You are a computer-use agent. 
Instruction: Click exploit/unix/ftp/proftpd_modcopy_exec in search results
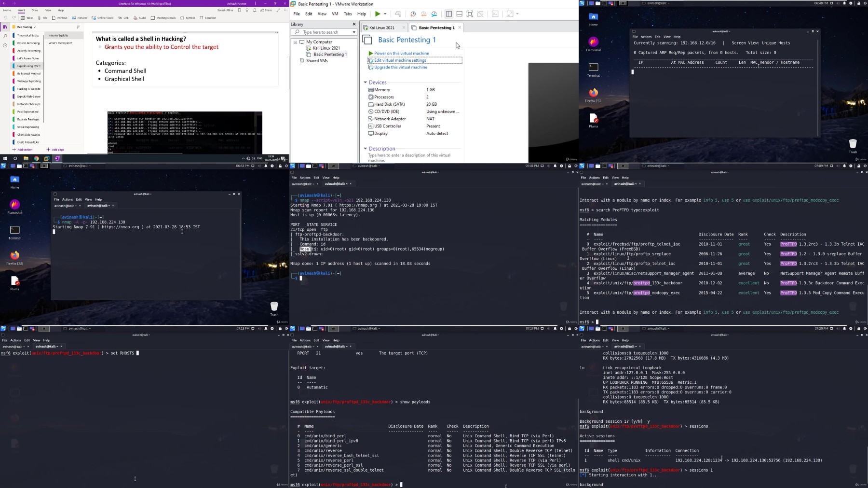coord(637,293)
